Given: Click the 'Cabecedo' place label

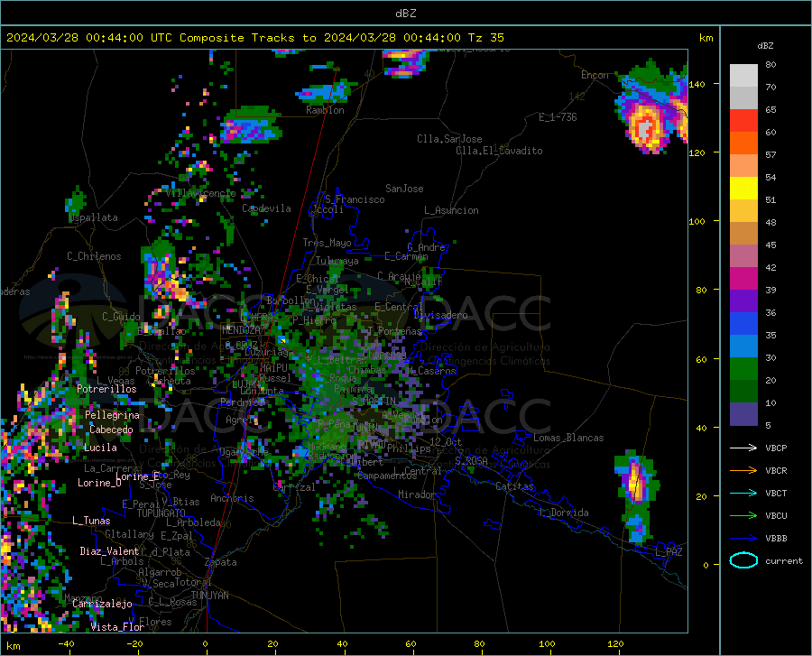Looking at the screenshot, I should (x=111, y=430).
